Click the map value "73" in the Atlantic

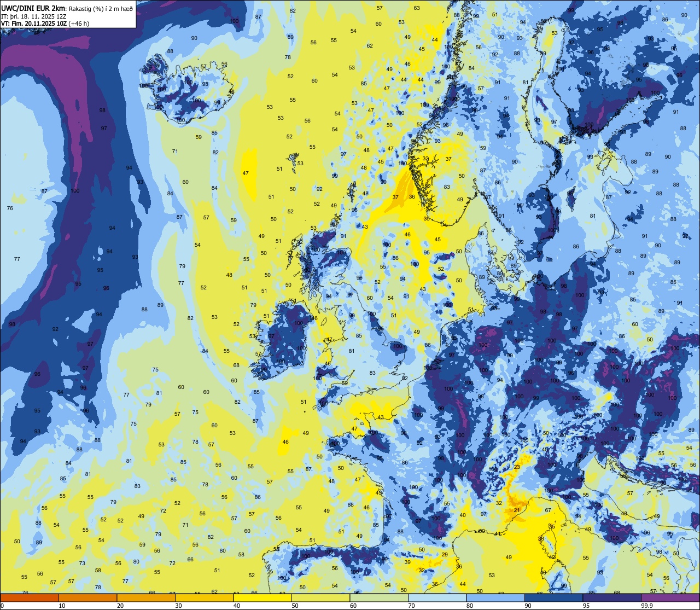point(82,563)
